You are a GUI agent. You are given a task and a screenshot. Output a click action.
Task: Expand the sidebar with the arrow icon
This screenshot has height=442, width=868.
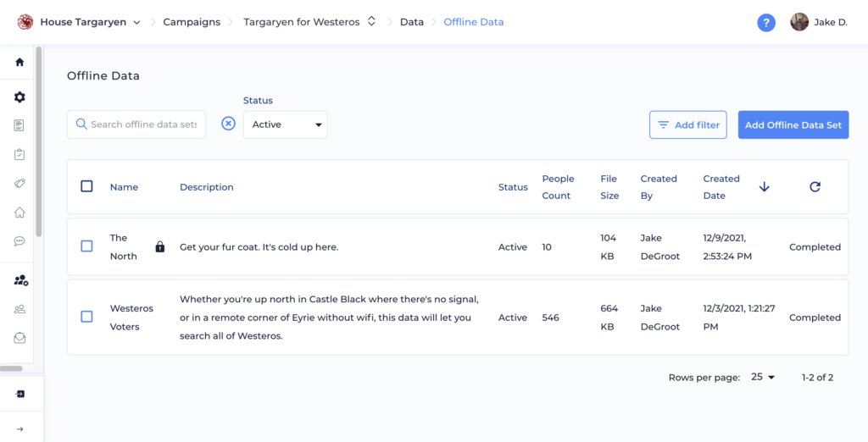pyautogui.click(x=20, y=429)
